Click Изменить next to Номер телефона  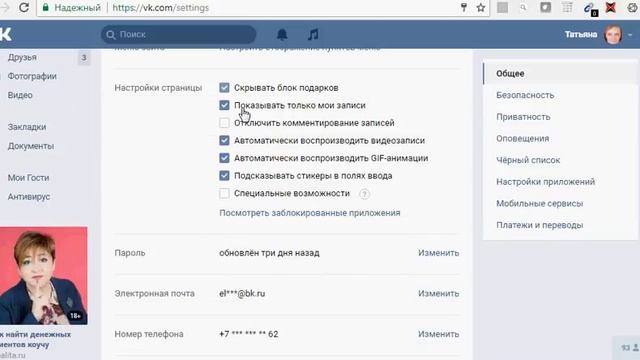tap(438, 334)
